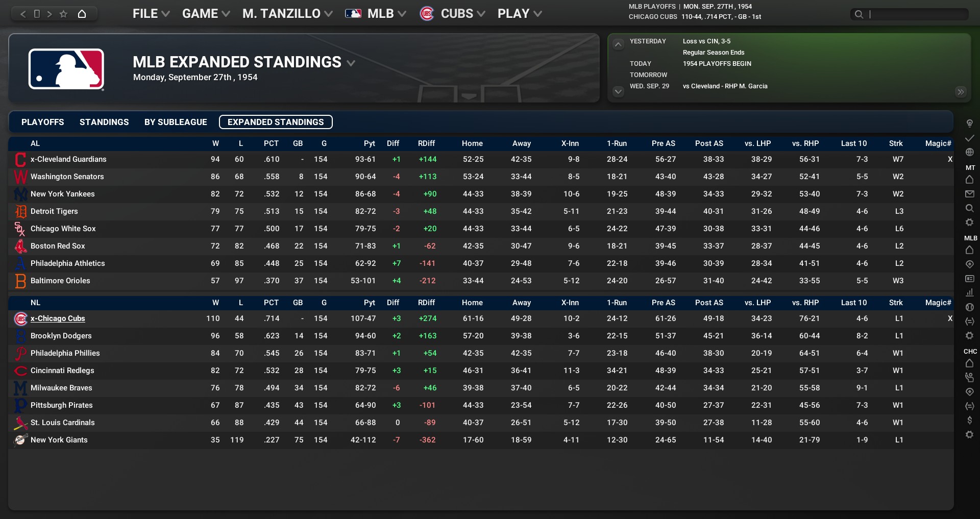Viewport: 980px width, 519px height.
Task: Open the x-Cleveland Guardians team link
Action: click(68, 159)
